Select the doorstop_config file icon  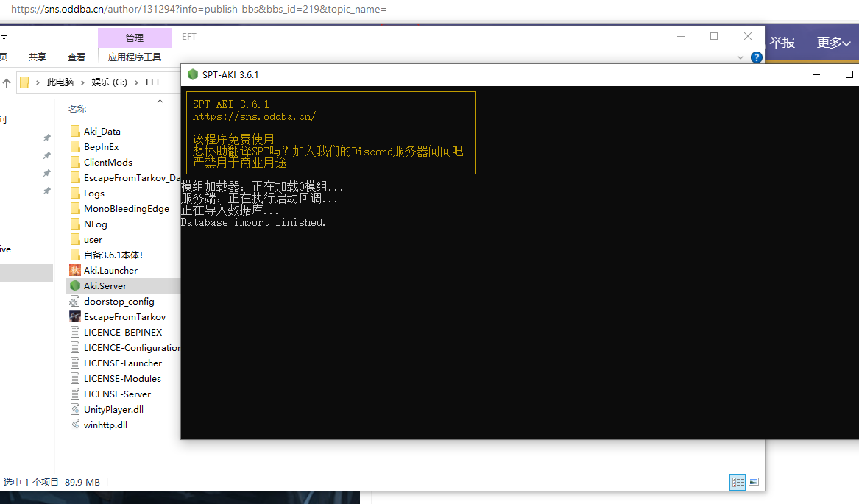pyautogui.click(x=74, y=301)
